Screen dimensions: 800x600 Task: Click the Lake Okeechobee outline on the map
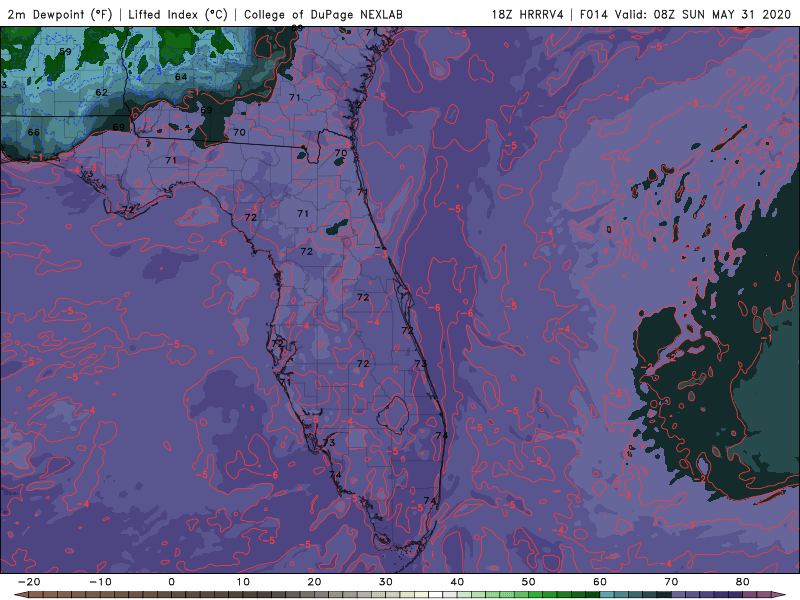coord(393,413)
